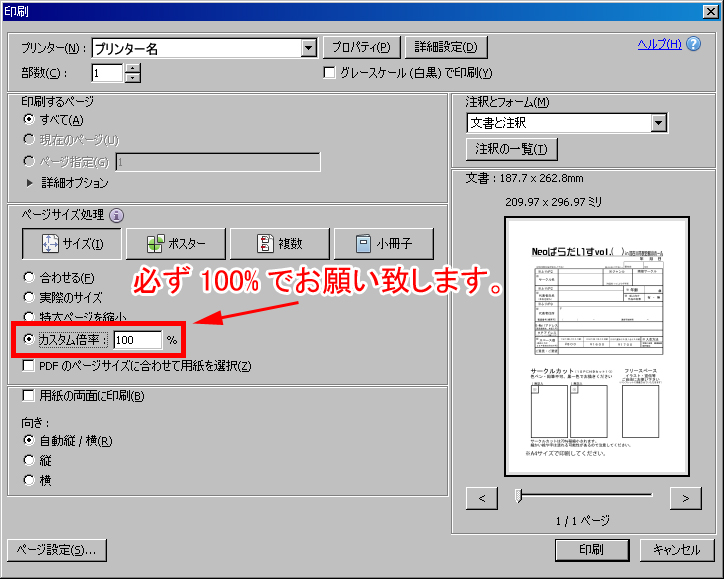Select the 実際のサイズ radio button
Viewport: 724px width, 579px height.
(x=28, y=297)
